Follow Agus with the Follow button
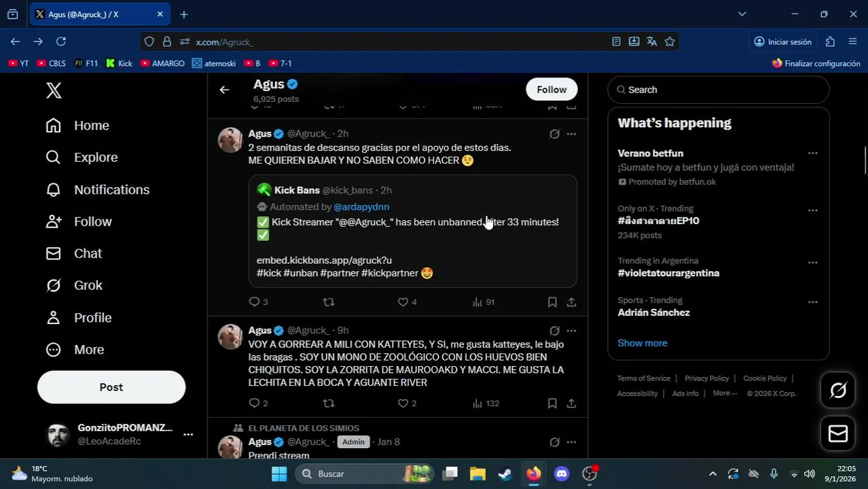Screen dimensions: 868x489 (551, 90)
